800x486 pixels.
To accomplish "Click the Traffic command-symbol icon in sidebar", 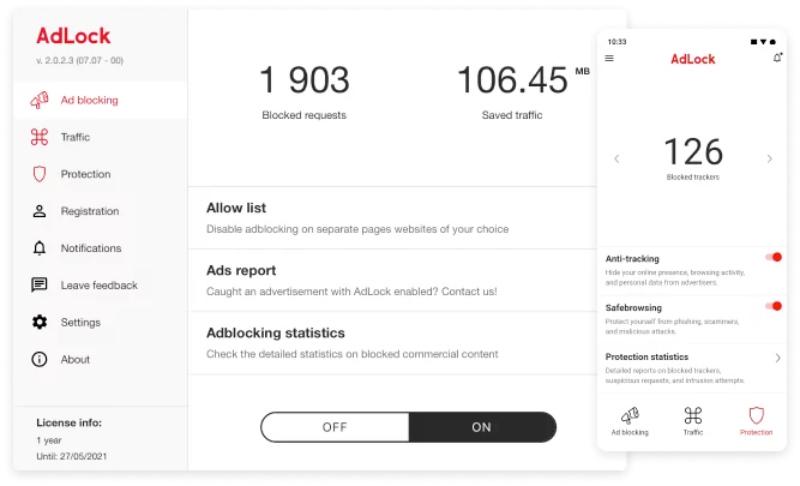I will (39, 137).
